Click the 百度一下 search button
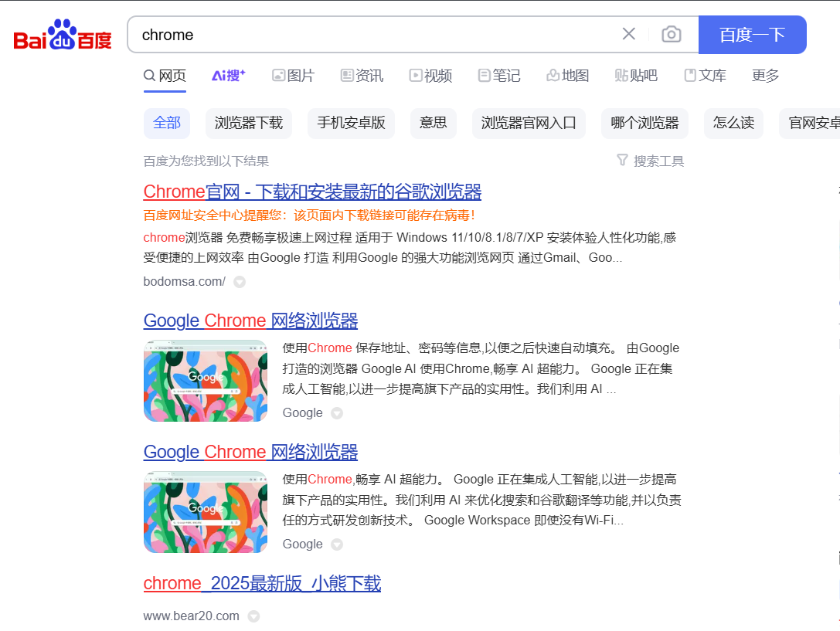 [752, 35]
